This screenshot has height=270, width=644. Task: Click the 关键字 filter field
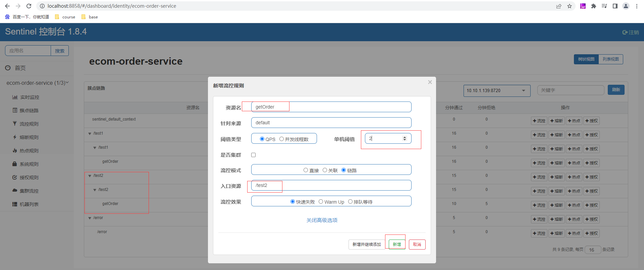pos(571,90)
